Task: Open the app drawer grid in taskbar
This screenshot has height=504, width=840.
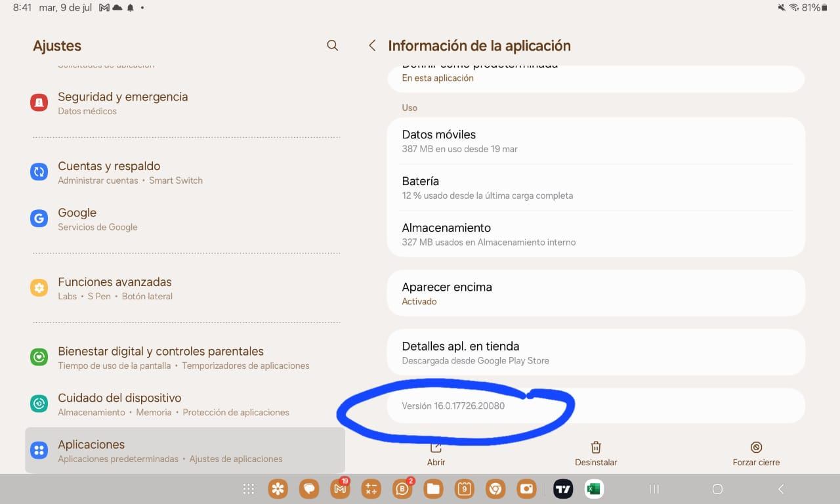Action: [248, 489]
